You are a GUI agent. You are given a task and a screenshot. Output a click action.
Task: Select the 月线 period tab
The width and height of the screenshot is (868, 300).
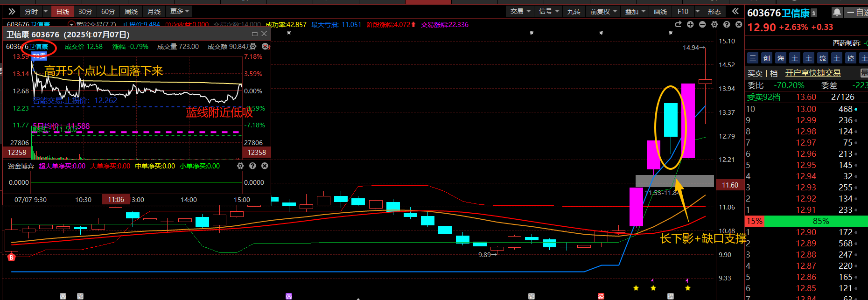pos(154,11)
